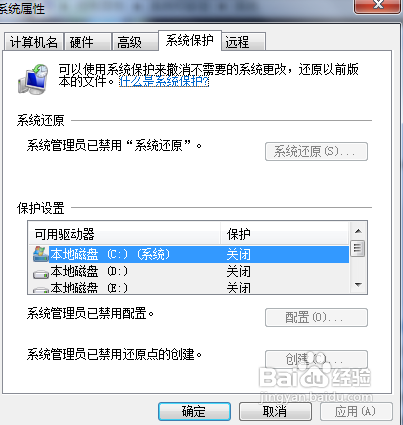
Task: Click the drive list scroll-down arrow
Action: [x=358, y=285]
